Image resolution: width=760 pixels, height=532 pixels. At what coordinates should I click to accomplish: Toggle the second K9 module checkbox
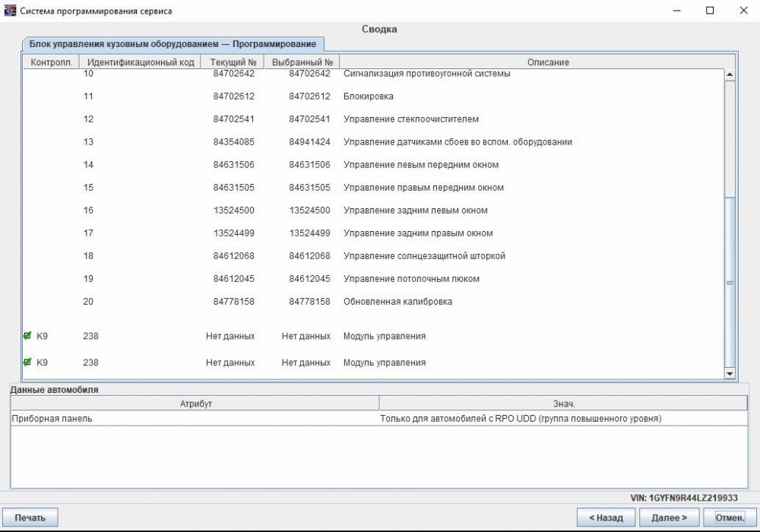pyautogui.click(x=28, y=363)
